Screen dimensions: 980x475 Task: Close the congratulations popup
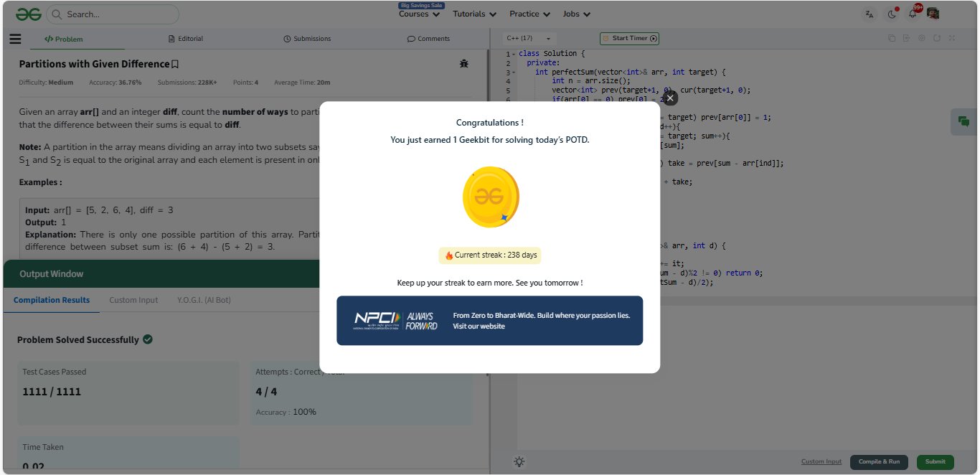670,98
